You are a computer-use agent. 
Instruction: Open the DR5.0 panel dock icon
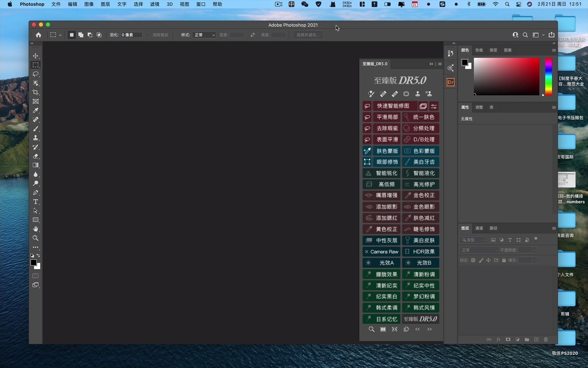click(x=451, y=82)
